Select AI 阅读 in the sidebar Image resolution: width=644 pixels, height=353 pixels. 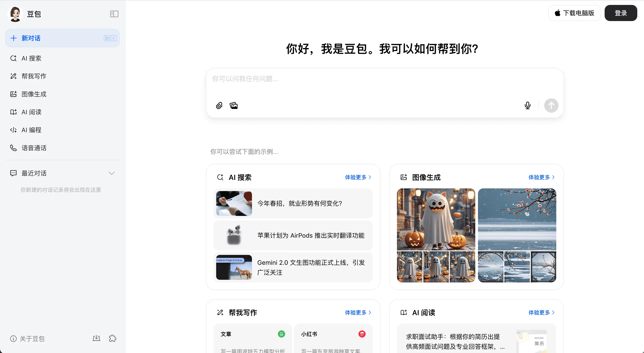coord(31,112)
